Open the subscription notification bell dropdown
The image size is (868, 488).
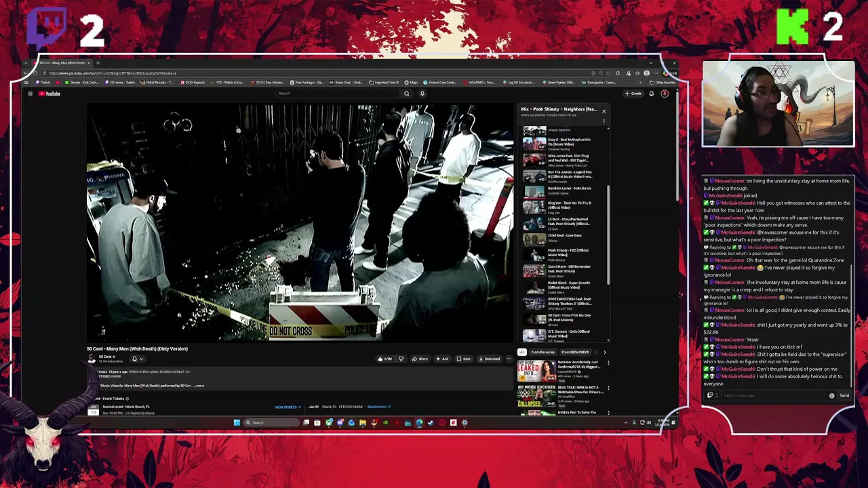point(136,359)
